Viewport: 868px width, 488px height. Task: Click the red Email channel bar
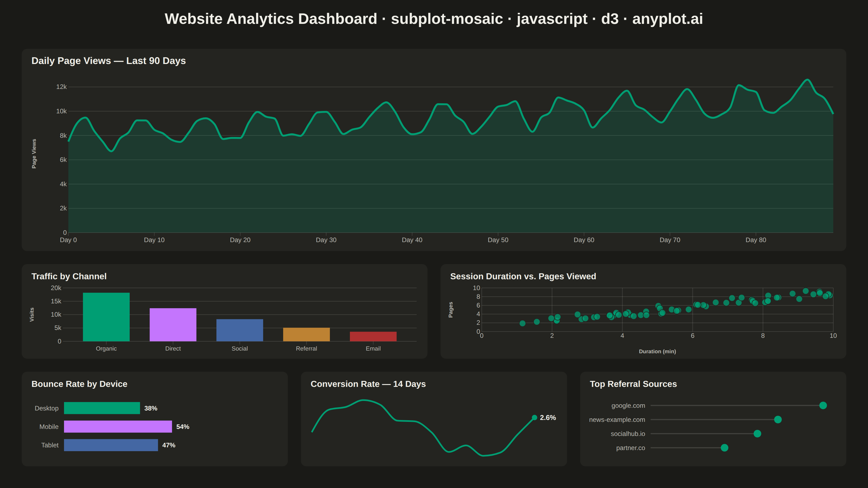(373, 336)
